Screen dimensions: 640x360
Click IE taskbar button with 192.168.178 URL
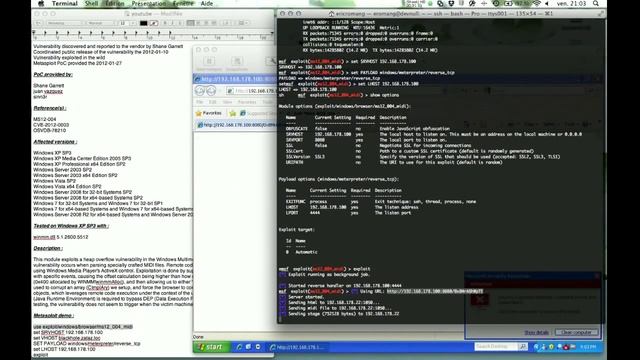298,347
